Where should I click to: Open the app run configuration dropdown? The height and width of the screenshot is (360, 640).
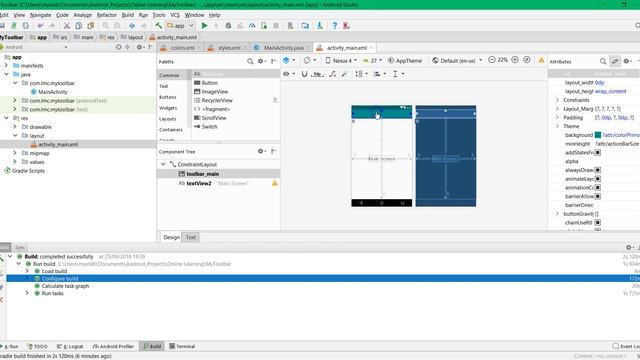[x=180, y=26]
